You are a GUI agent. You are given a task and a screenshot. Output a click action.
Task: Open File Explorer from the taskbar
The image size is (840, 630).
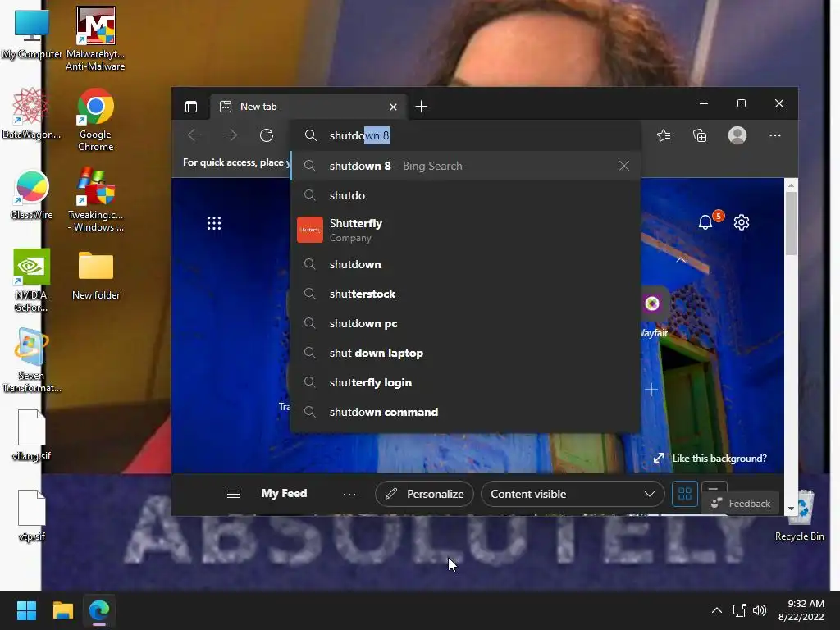pos(62,610)
